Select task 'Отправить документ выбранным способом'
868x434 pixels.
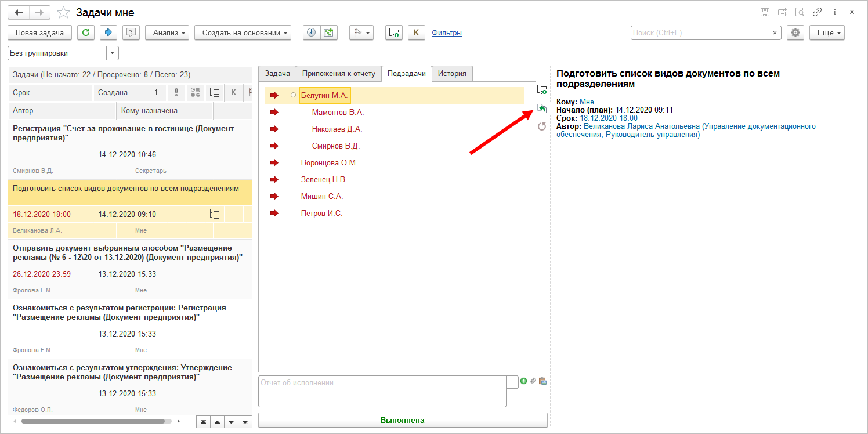click(x=131, y=269)
